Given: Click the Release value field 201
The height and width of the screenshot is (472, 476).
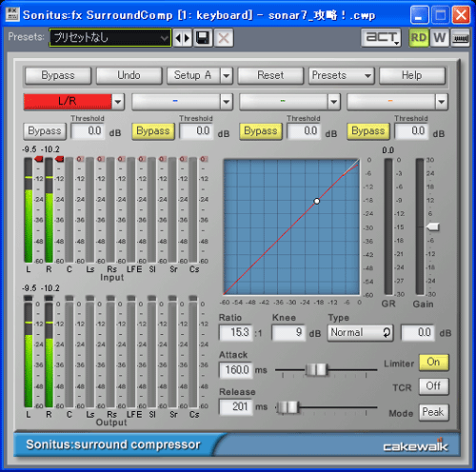Looking at the screenshot, I should [x=236, y=407].
